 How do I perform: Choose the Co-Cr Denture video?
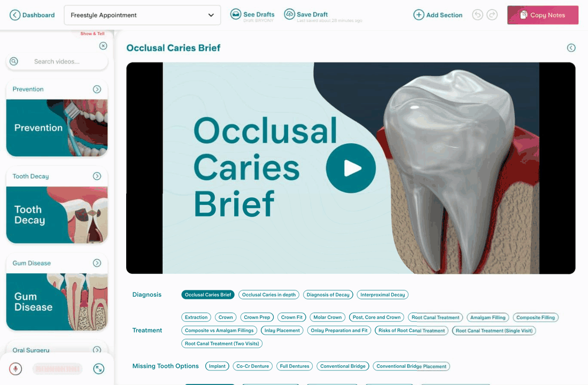(x=253, y=366)
